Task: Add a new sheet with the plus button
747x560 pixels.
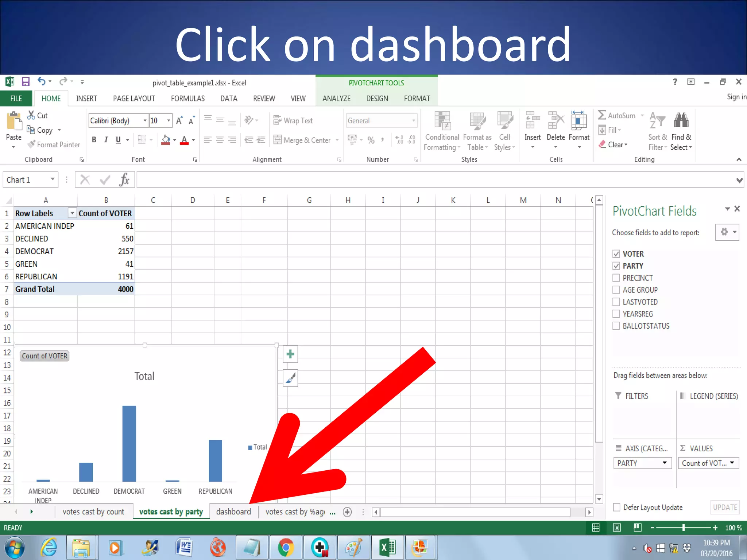Action: (x=347, y=512)
